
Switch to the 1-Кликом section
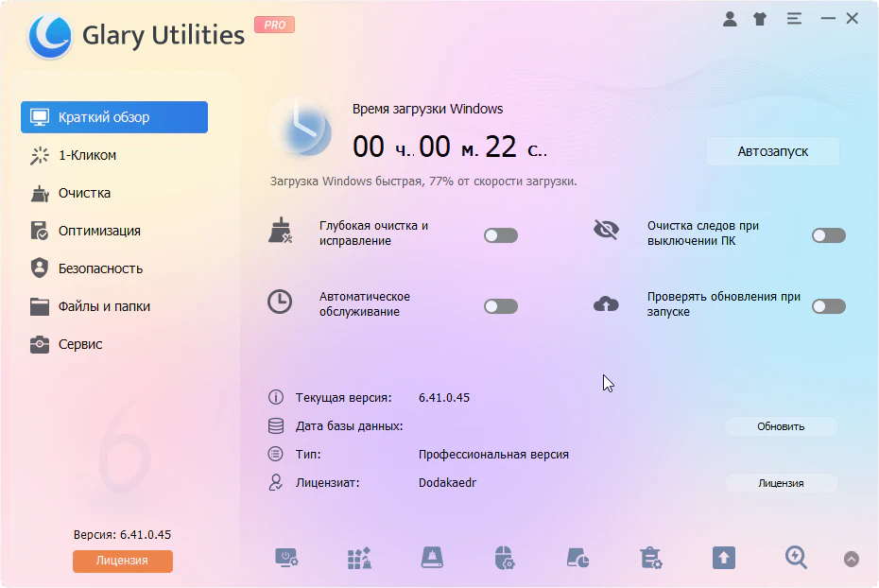tap(87, 155)
